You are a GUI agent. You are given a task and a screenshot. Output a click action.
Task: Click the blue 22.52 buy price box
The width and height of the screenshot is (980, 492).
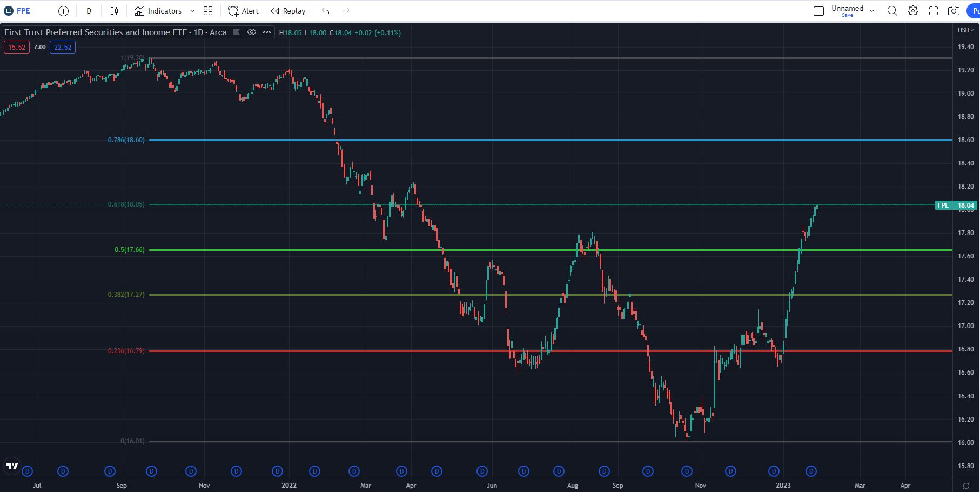63,47
